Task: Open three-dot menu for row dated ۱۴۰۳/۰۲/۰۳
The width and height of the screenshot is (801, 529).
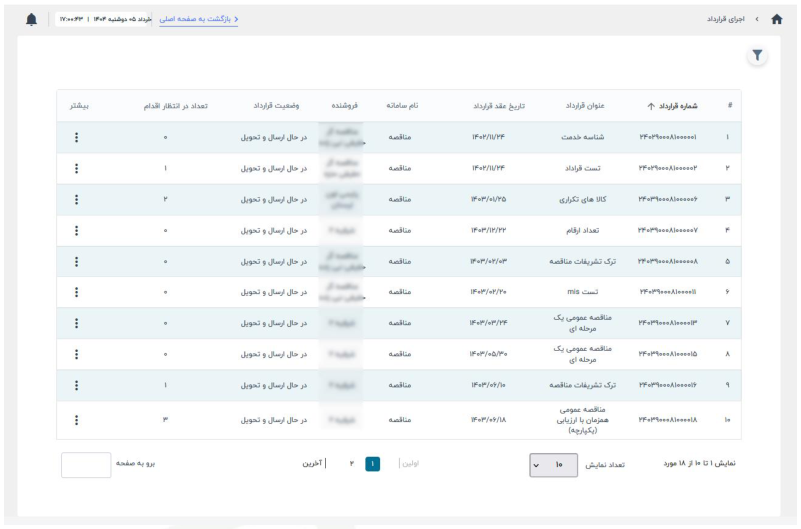Action: [x=77, y=262]
